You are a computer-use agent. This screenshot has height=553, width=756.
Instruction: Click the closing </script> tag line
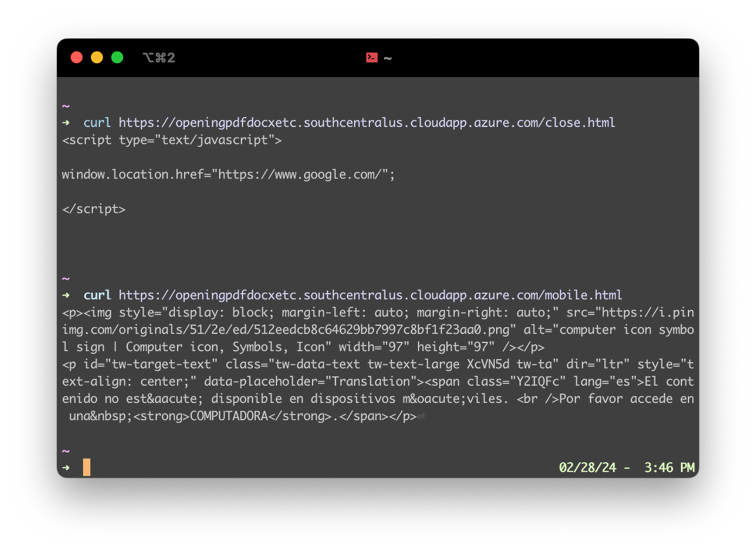[x=94, y=210]
